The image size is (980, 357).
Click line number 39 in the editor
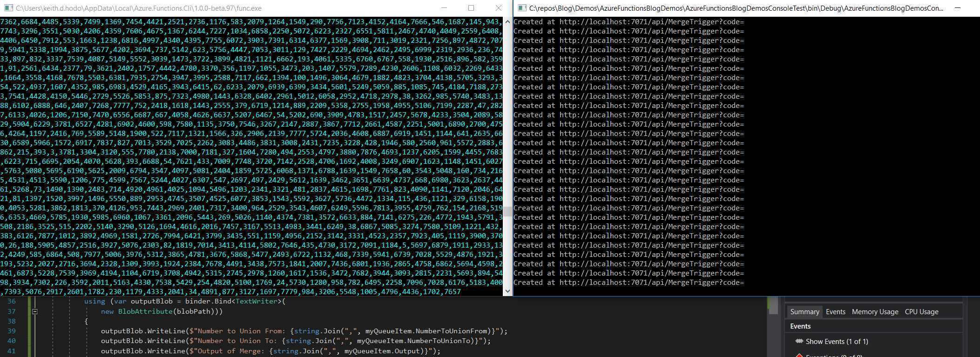point(11,331)
